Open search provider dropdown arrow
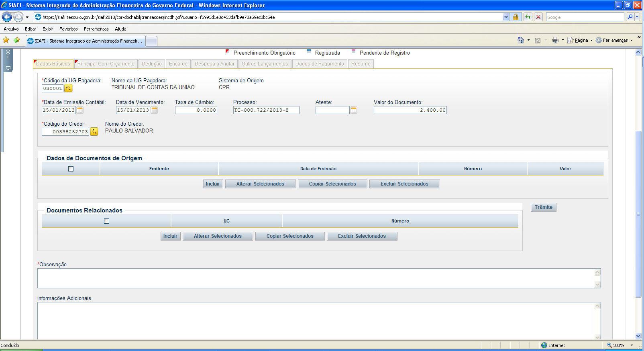This screenshot has height=351, width=644. click(x=637, y=17)
